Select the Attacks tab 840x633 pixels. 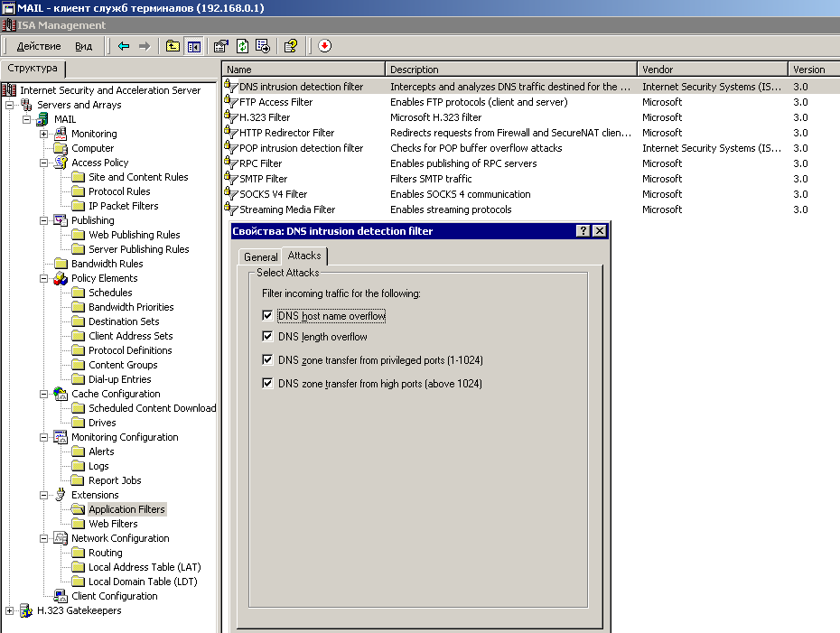pos(304,256)
